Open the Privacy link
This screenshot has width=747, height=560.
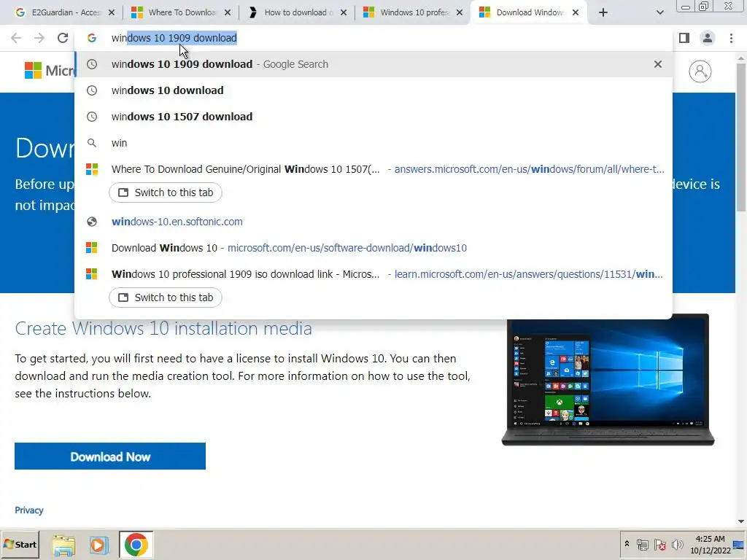[x=29, y=510]
